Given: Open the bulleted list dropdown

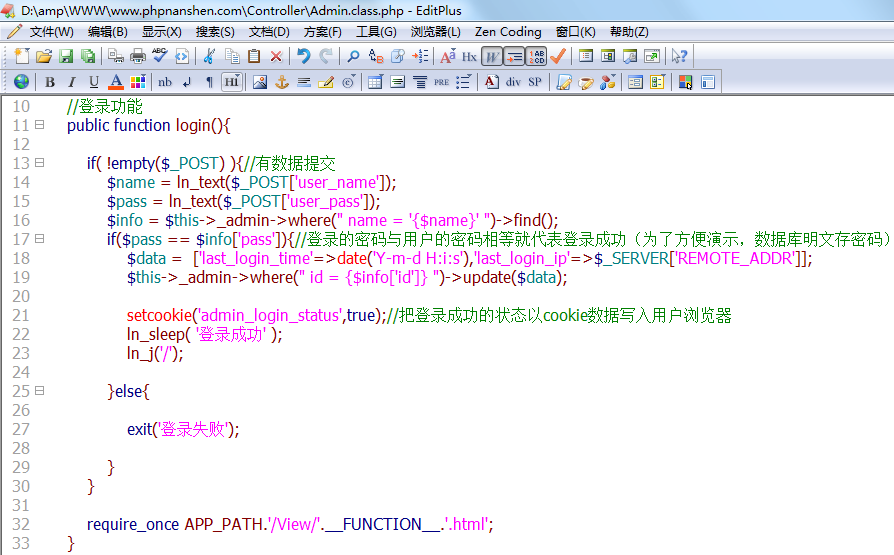Looking at the screenshot, I should click(x=464, y=82).
